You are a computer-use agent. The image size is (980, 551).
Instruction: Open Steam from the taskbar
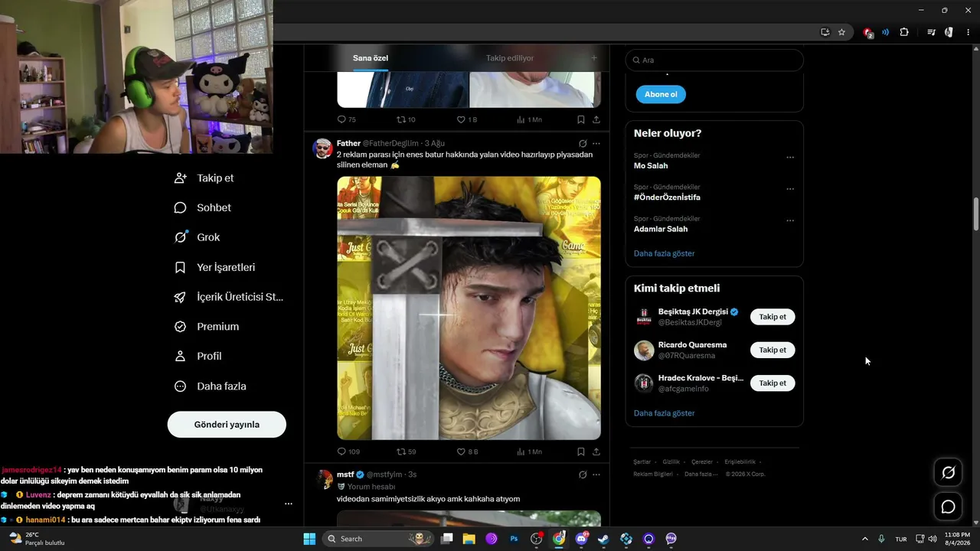[x=603, y=539]
